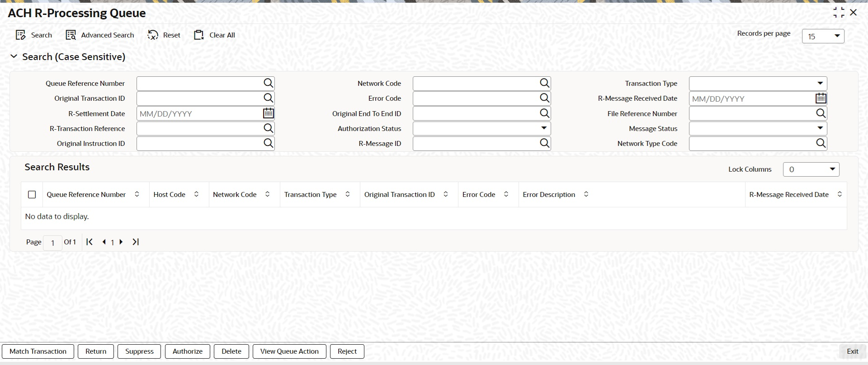Open lookup for R-Transaction Reference
The width and height of the screenshot is (868, 365).
[269, 128]
